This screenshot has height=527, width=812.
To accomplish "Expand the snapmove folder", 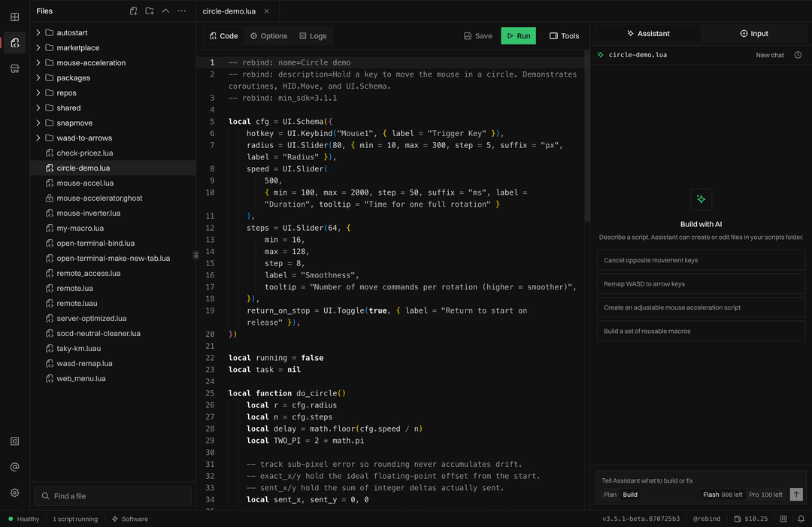I will [38, 123].
